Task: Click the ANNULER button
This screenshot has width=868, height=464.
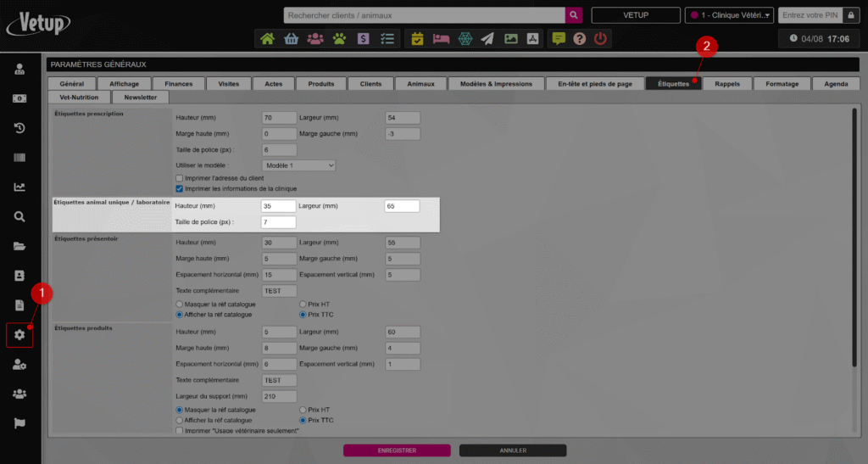Action: click(512, 450)
